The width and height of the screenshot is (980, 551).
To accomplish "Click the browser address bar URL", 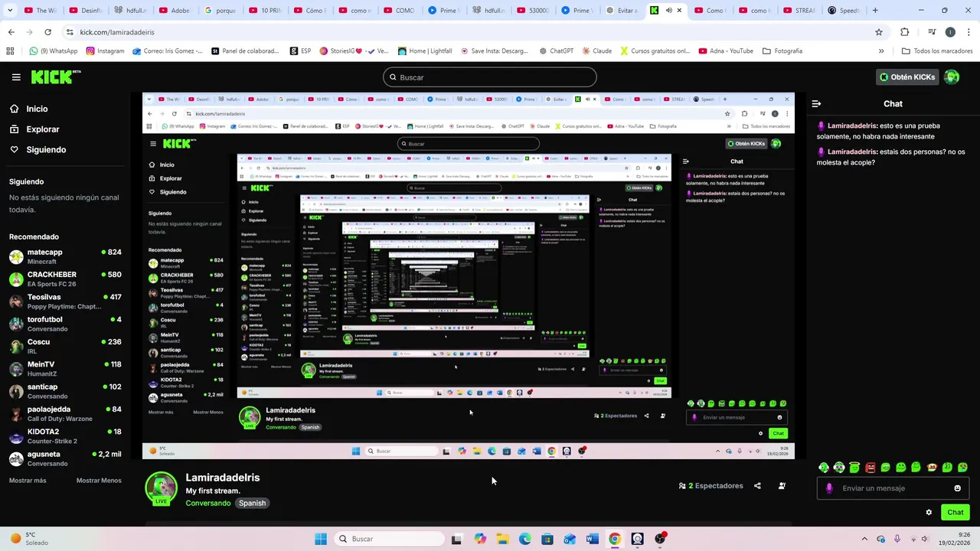I will pyautogui.click(x=117, y=32).
